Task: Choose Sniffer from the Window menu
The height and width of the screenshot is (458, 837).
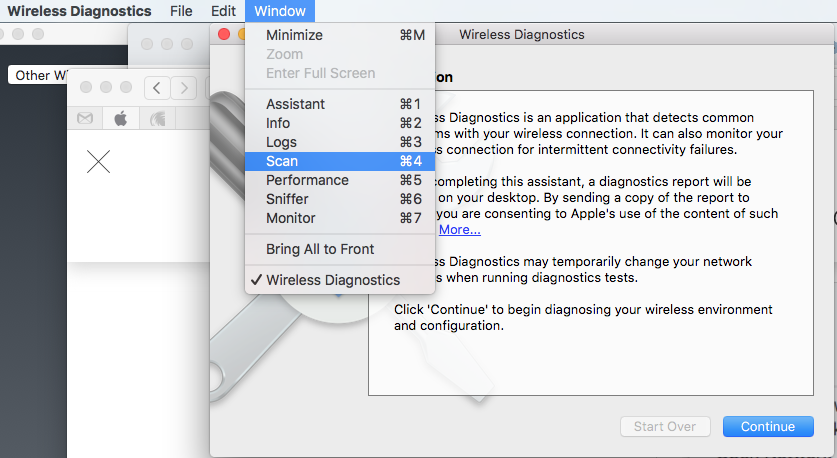Action: (287, 199)
